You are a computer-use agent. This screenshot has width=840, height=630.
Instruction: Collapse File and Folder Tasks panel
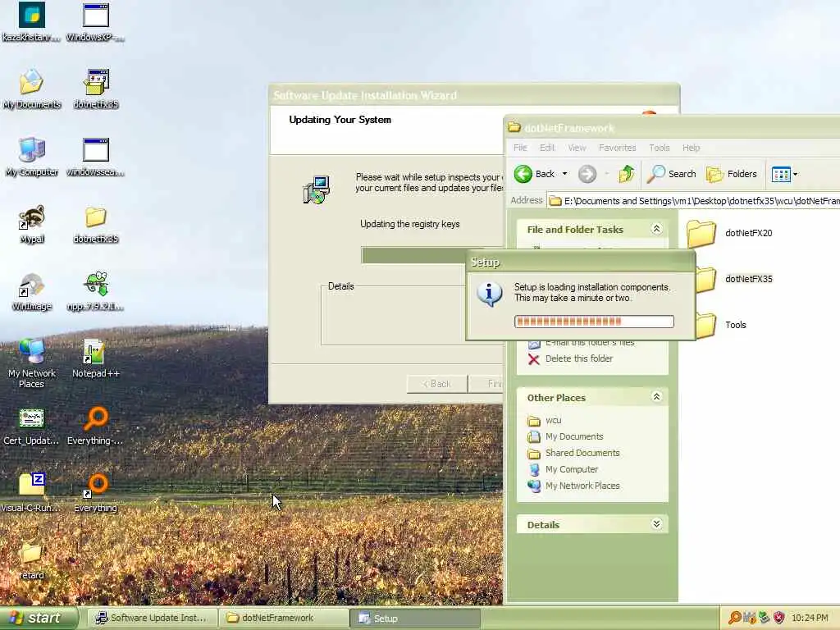click(x=656, y=230)
